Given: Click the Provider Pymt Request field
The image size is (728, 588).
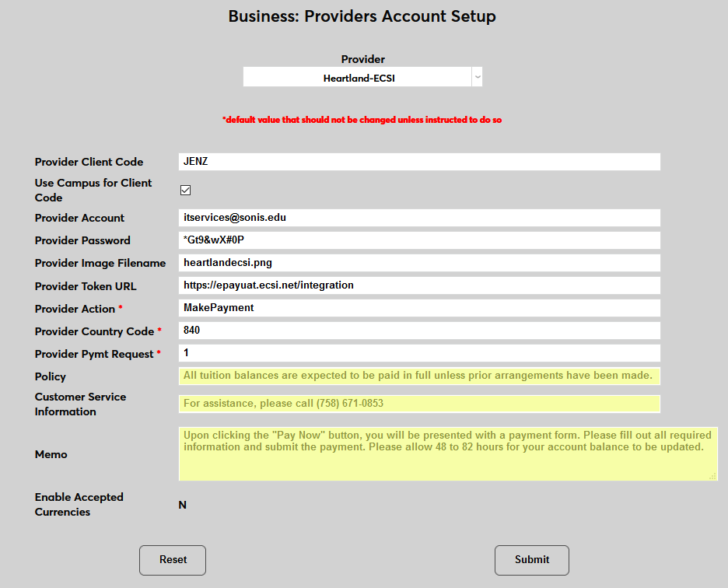Looking at the screenshot, I should point(419,353).
